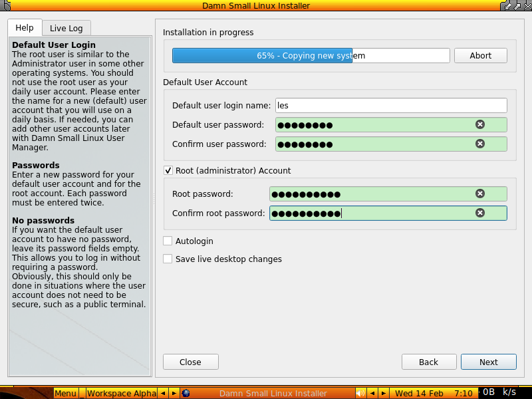Clear the Confirm user password field
The image size is (532, 399).
coord(480,144)
